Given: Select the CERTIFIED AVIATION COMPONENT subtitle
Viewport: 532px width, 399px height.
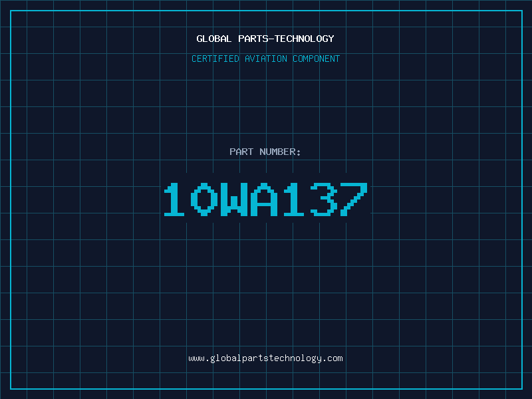Looking at the screenshot, I should tap(265, 59).
